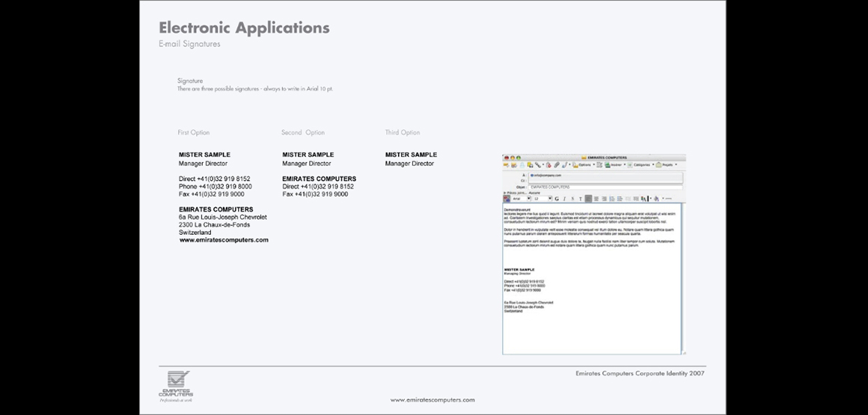Toggle bold (G) formatting
The width and height of the screenshot is (868, 415).
[x=557, y=199]
